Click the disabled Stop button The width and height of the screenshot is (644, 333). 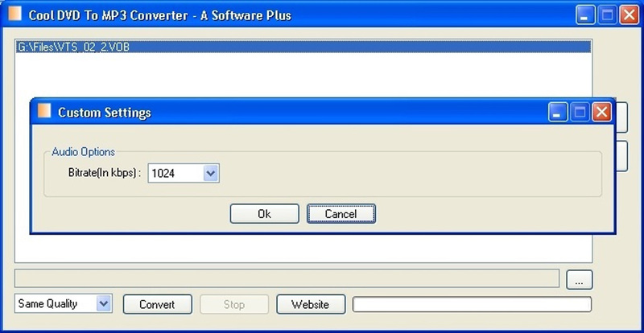234,305
